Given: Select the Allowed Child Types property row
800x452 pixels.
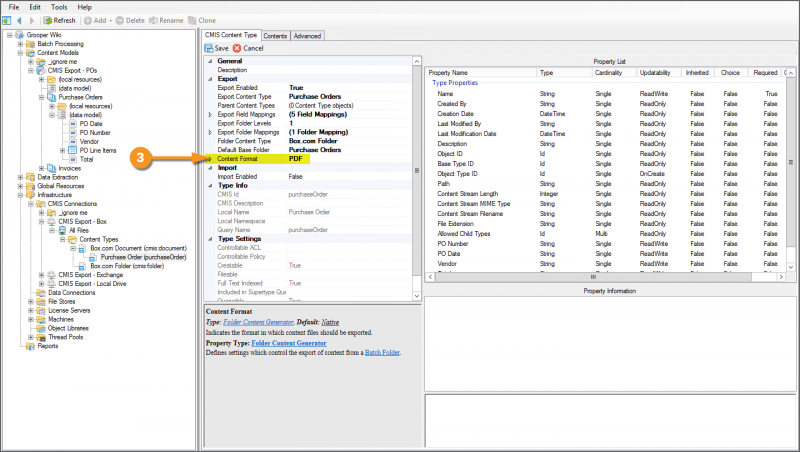Looking at the screenshot, I should point(607,234).
